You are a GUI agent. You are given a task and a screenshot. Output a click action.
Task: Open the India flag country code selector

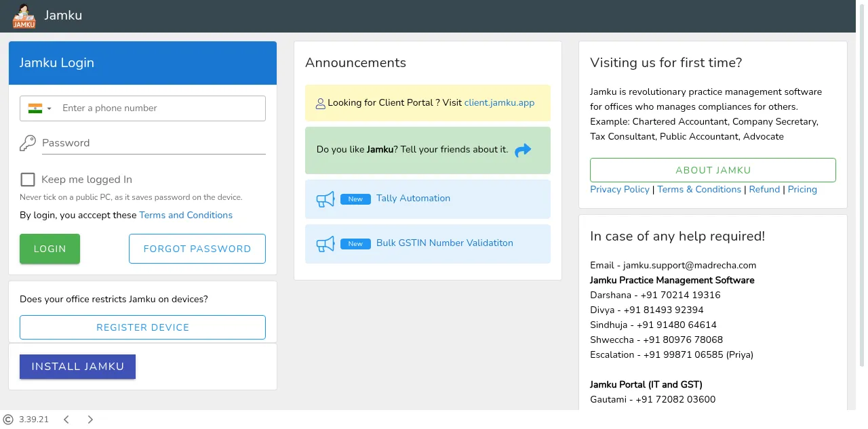(x=39, y=108)
